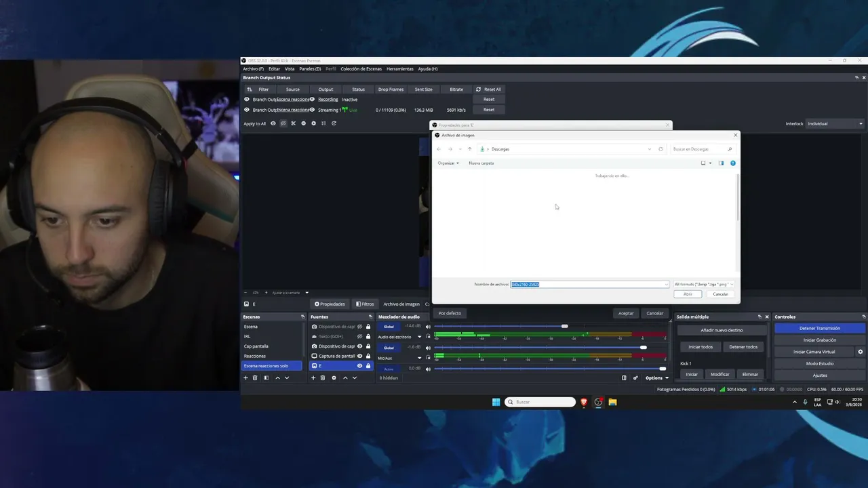The width and height of the screenshot is (868, 488).
Task: Toggle visibility of Streaming 1 branch output row
Action: click(x=247, y=110)
